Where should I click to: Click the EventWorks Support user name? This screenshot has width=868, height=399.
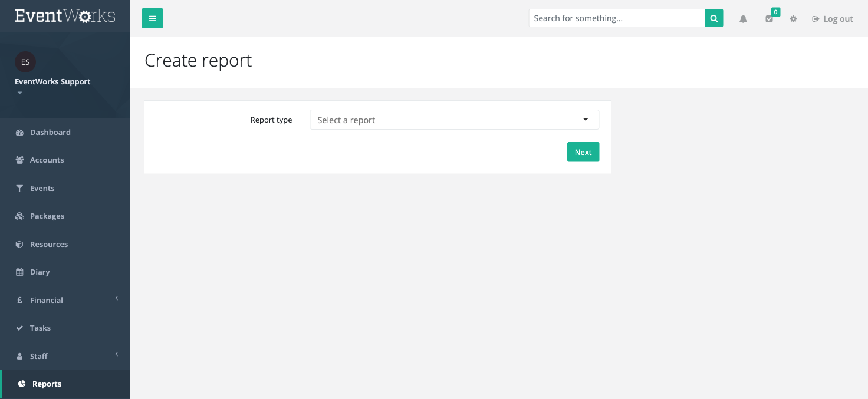[52, 82]
